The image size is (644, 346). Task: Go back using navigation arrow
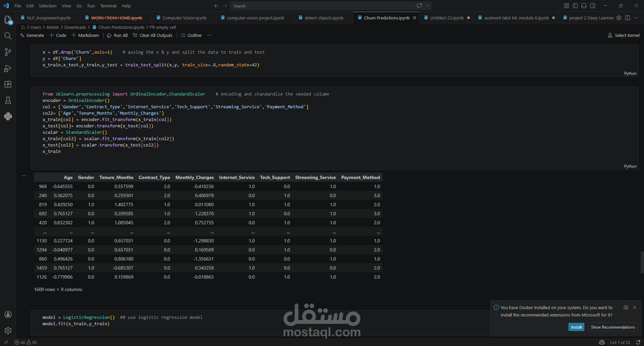216,6
